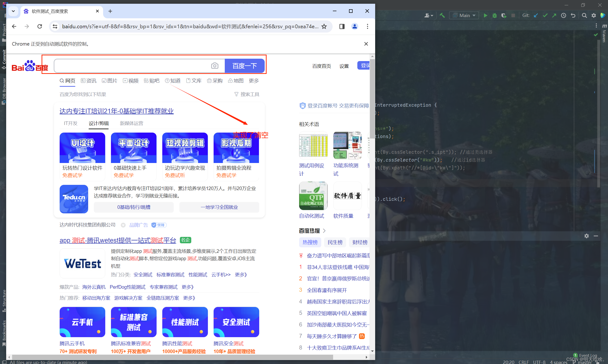Close the 软件测试_百度搜索 tab
Viewport: 608px width, 364px height.
tap(97, 11)
